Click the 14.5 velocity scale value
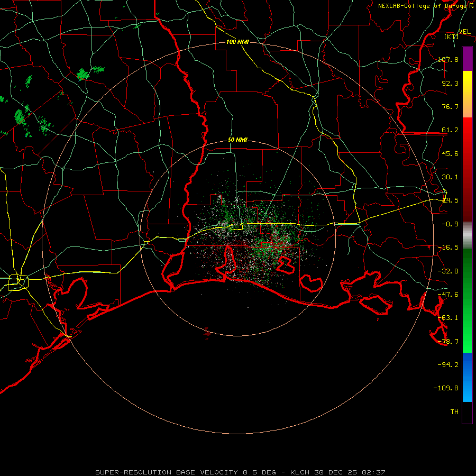 450,200
